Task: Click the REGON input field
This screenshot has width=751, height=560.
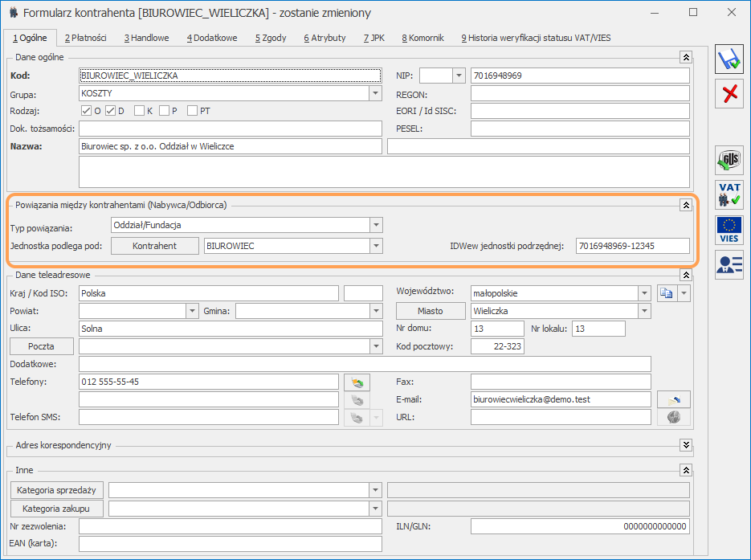Action: (x=580, y=93)
